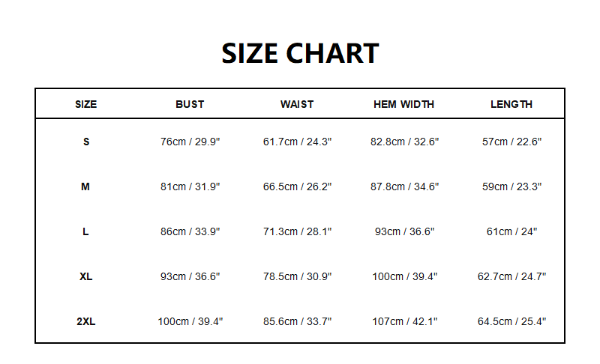Select the HEM WIDTH column header

404,104
